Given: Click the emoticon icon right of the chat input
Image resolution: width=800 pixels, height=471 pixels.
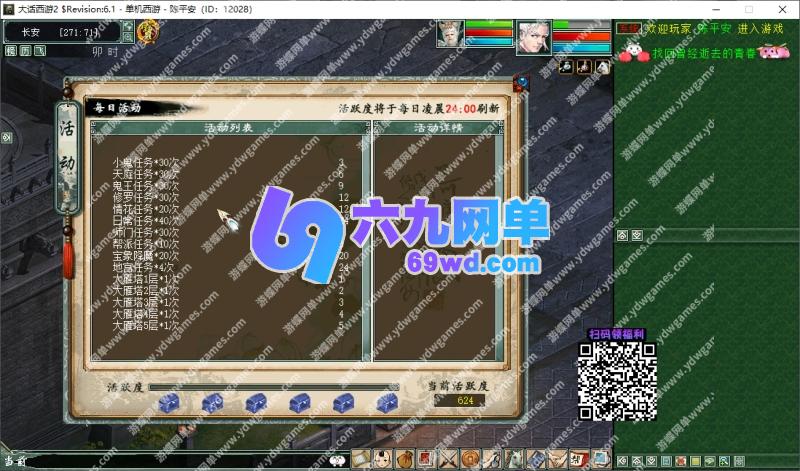Looking at the screenshot, I should (x=337, y=461).
